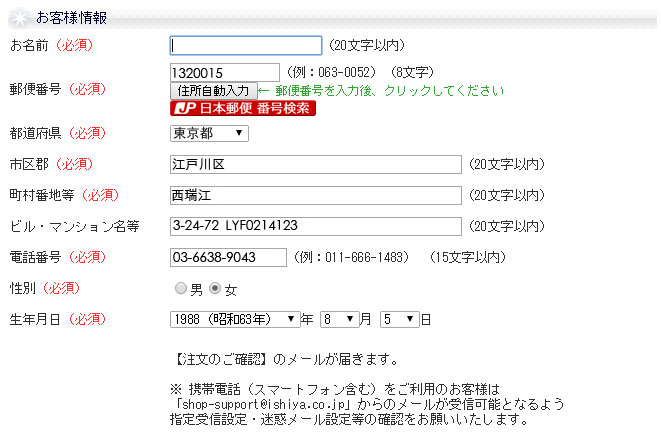
Task: Focus the empty お名前 name field
Action: pyautogui.click(x=246, y=45)
